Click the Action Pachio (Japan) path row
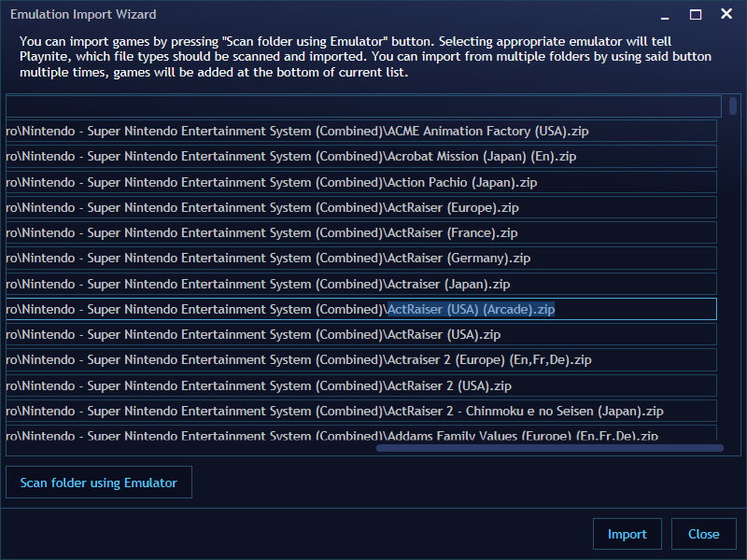Viewport: 747px width, 560px height. coord(364,182)
